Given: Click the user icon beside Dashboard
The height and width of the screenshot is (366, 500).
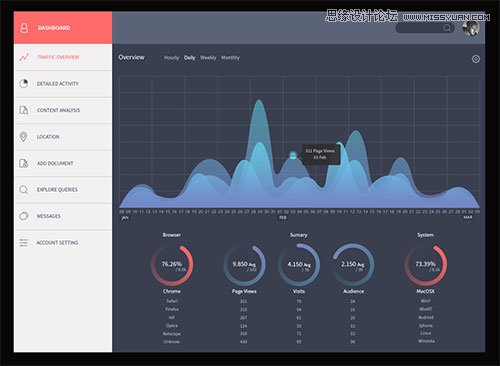Looking at the screenshot, I should [x=24, y=28].
